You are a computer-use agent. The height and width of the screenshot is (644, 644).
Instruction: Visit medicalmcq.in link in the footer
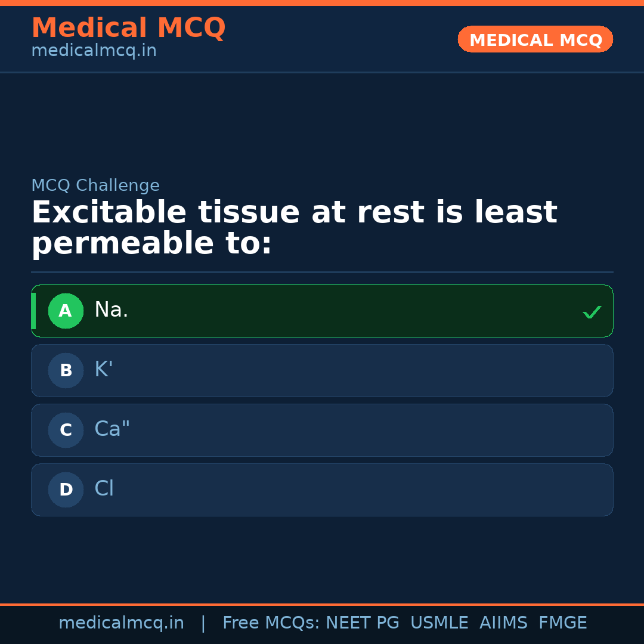click(x=121, y=622)
